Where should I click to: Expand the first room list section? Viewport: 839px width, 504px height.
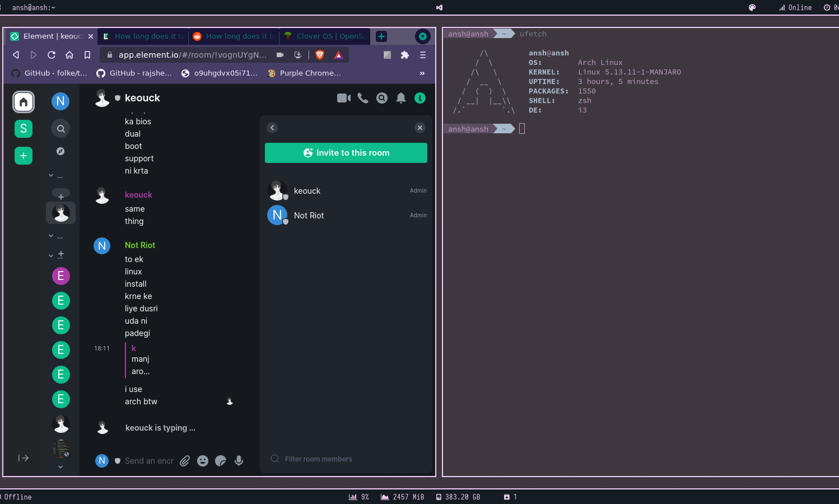[50, 175]
